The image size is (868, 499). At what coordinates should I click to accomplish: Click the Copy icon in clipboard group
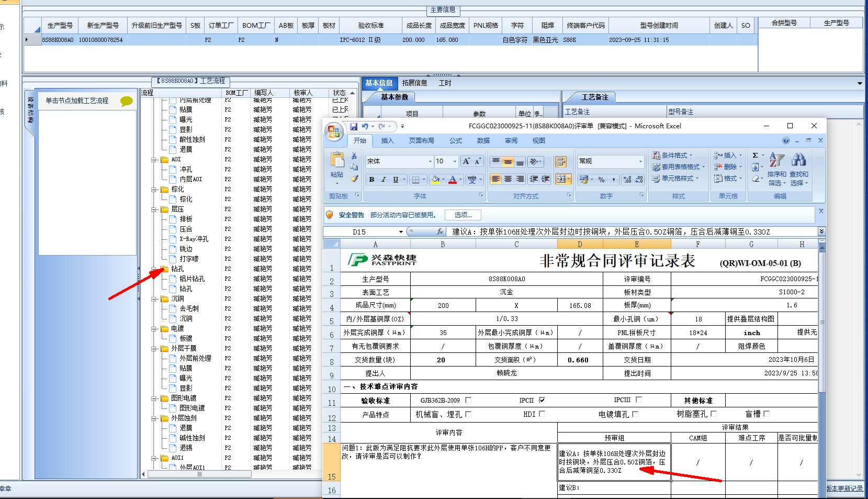pyautogui.click(x=354, y=167)
